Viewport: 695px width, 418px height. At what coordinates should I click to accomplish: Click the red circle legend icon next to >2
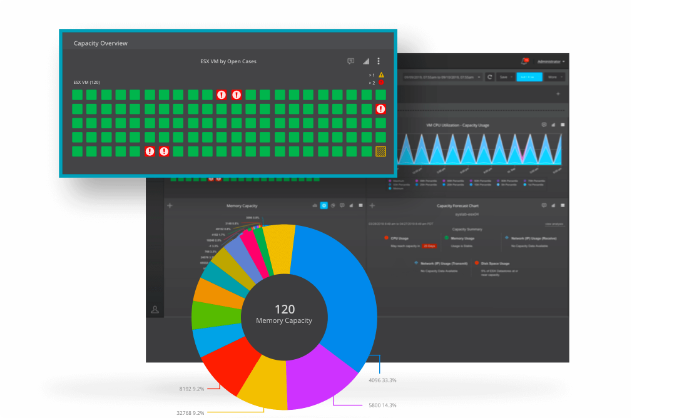click(381, 82)
